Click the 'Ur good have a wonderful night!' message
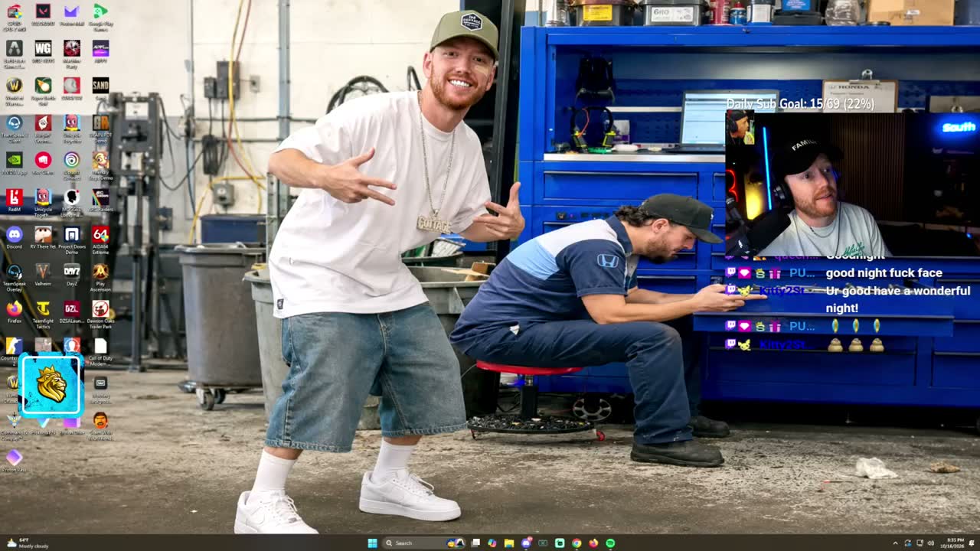This screenshot has height=551, width=980. point(897,299)
